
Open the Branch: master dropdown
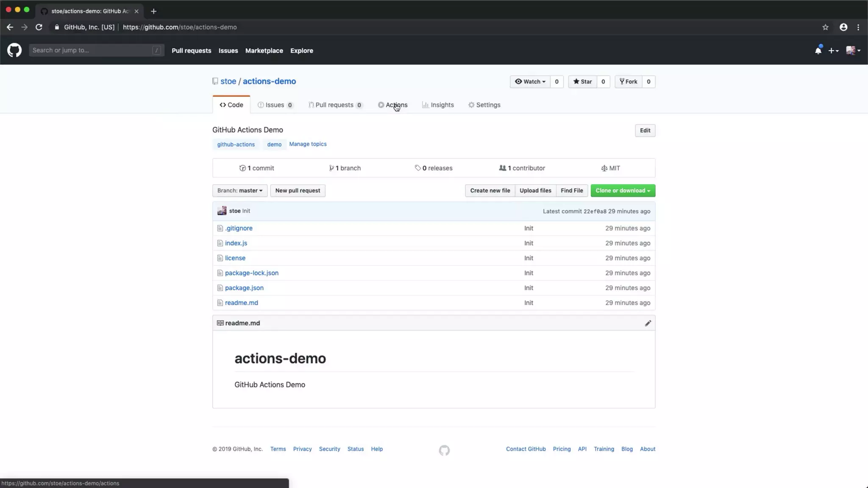[x=239, y=191]
